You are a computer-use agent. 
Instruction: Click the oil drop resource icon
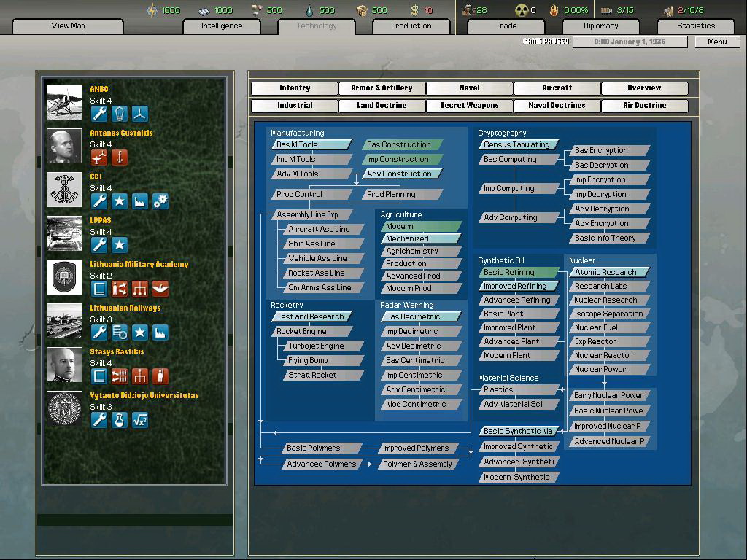coord(310,10)
